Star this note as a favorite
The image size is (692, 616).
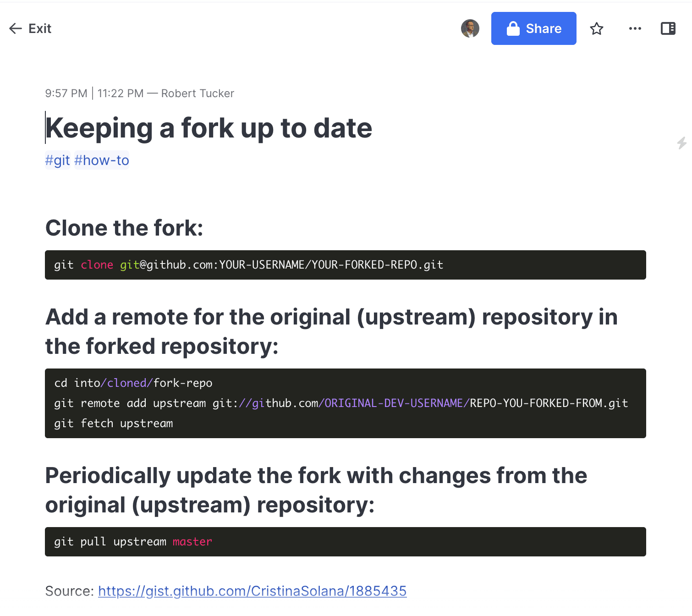coord(596,29)
